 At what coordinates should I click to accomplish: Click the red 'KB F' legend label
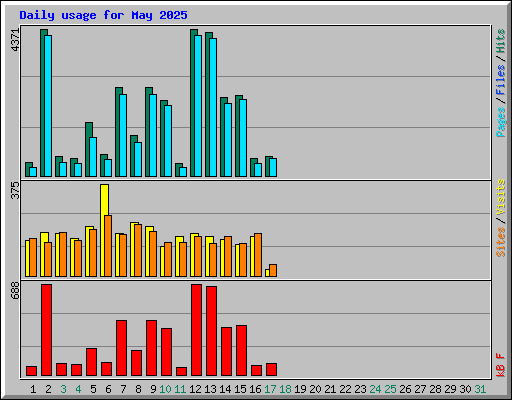pyautogui.click(x=500, y=365)
